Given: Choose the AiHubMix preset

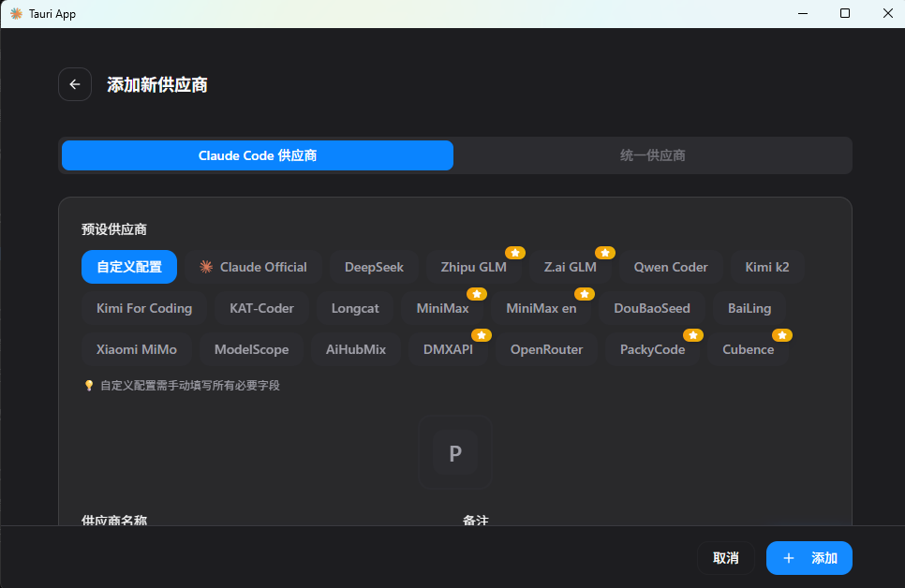Looking at the screenshot, I should 356,349.
